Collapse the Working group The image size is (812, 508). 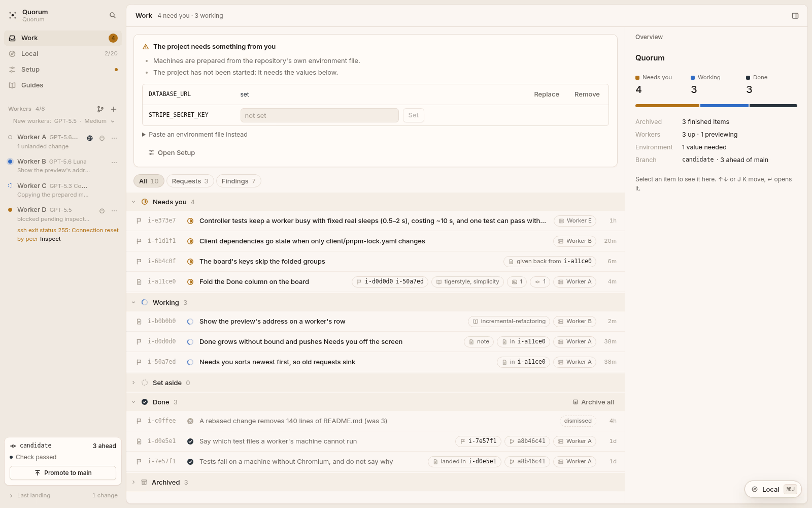pyautogui.click(x=133, y=303)
